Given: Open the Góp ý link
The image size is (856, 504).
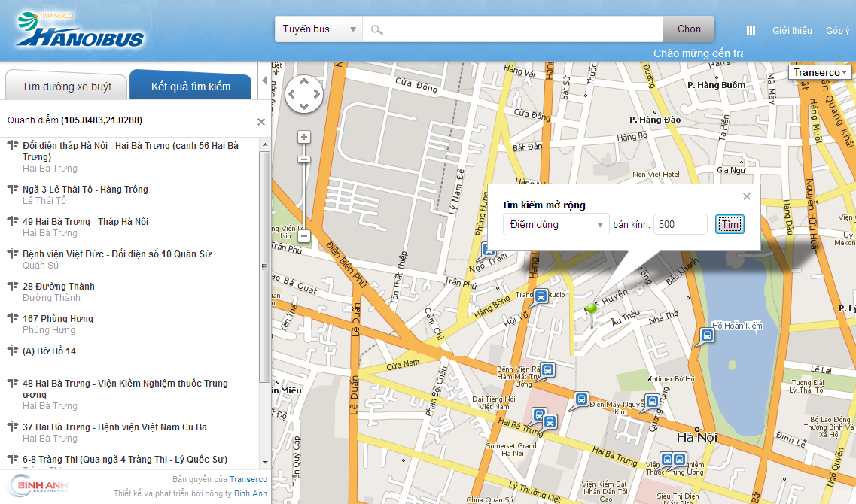Looking at the screenshot, I should [837, 31].
